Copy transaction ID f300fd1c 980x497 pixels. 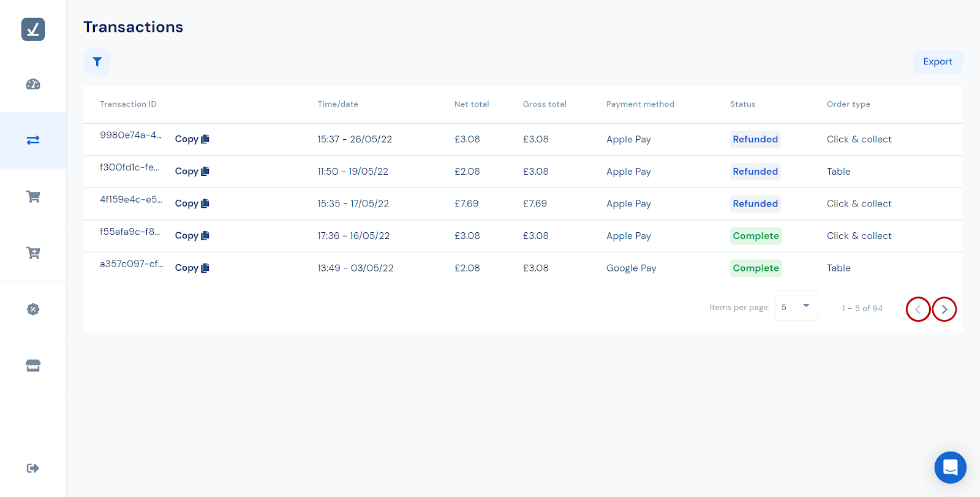tap(192, 172)
